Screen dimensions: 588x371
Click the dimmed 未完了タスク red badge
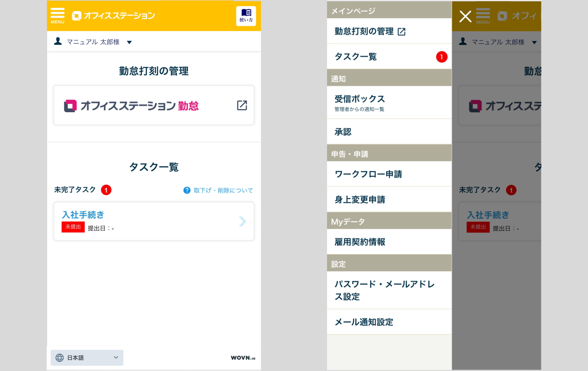pyautogui.click(x=511, y=190)
